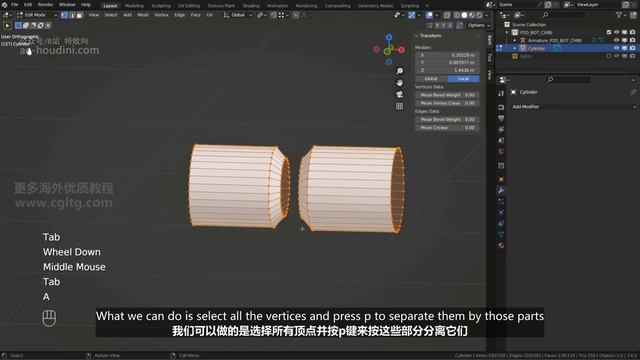The height and width of the screenshot is (360, 640).
Task: Open the Edit Mode dropdown
Action: tap(37, 15)
